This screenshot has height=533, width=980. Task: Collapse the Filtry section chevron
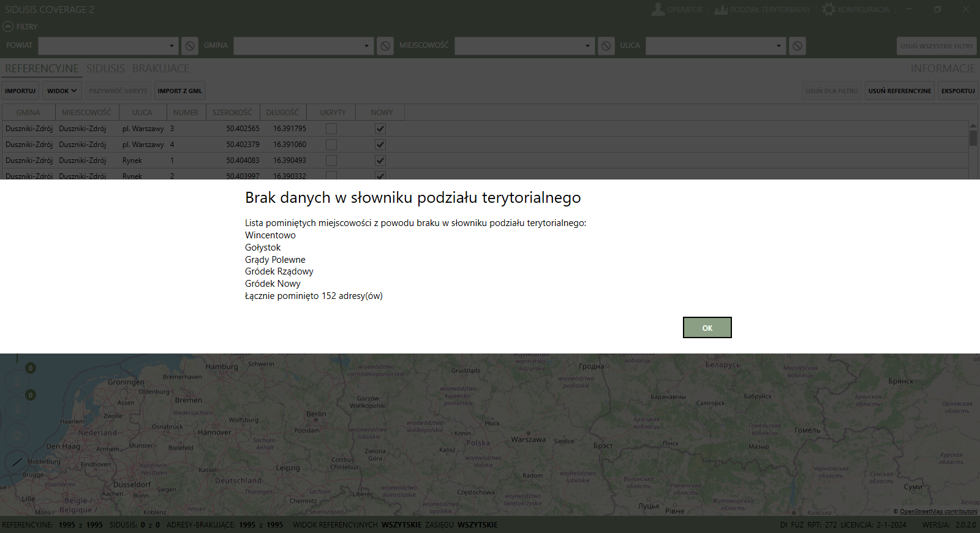tap(8, 27)
